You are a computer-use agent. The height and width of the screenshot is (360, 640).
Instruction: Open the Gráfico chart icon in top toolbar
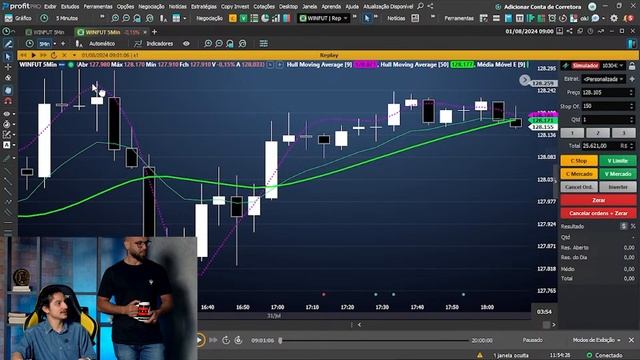coord(9,18)
